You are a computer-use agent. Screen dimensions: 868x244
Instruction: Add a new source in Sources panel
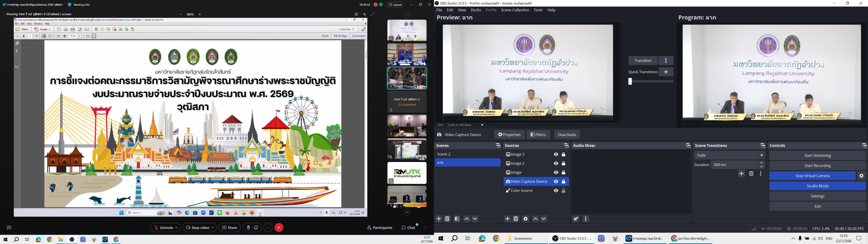click(507, 219)
